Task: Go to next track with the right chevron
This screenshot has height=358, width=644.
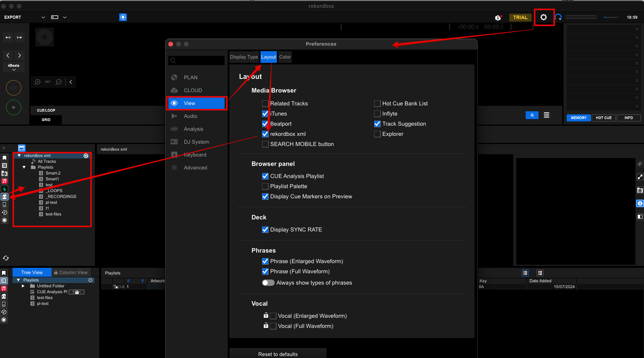Action: click(20, 55)
